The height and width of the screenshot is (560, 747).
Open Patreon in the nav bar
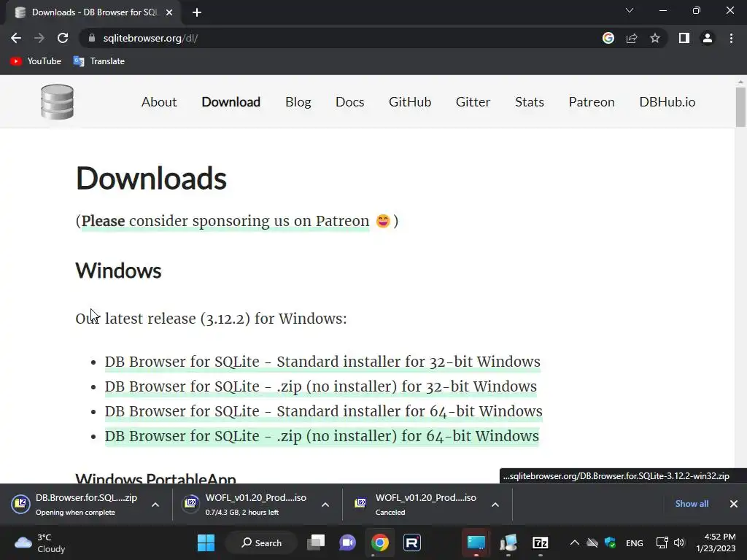(x=592, y=102)
